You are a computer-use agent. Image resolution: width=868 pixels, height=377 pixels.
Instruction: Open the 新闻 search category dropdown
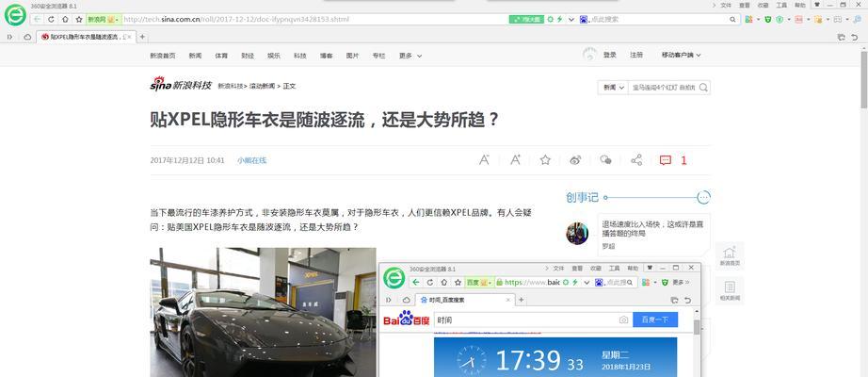(x=614, y=87)
